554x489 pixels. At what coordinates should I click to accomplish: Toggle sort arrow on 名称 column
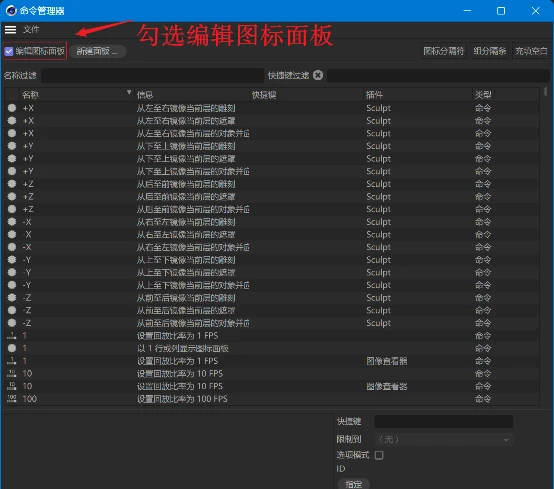tap(129, 93)
